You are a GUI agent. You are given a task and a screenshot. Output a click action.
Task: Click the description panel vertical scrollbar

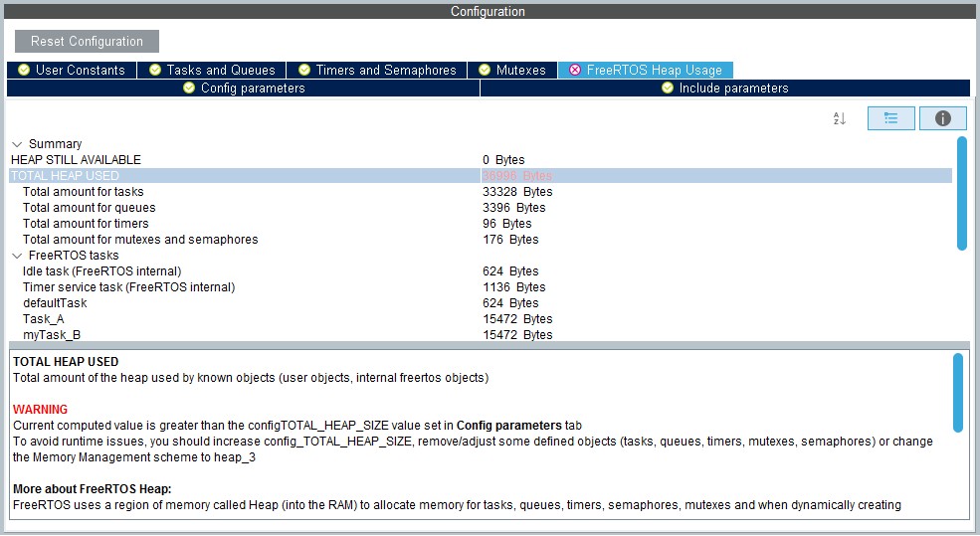coord(958,393)
